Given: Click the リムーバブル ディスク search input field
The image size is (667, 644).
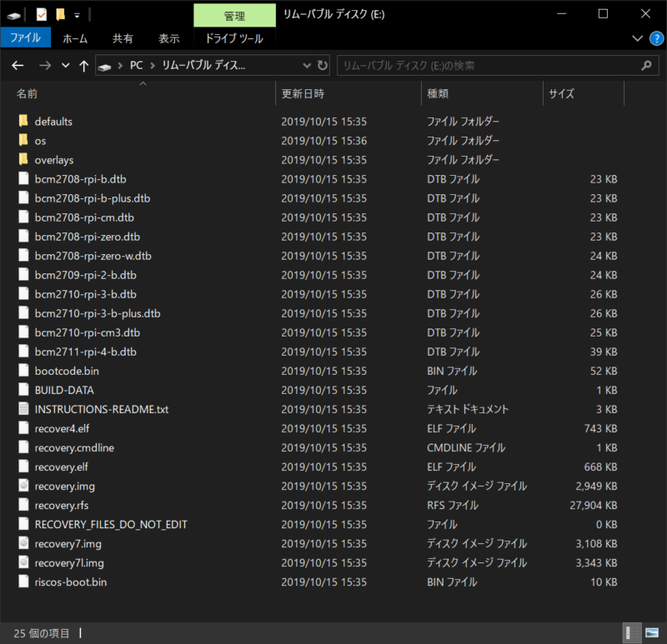Looking at the screenshot, I should coord(484,65).
